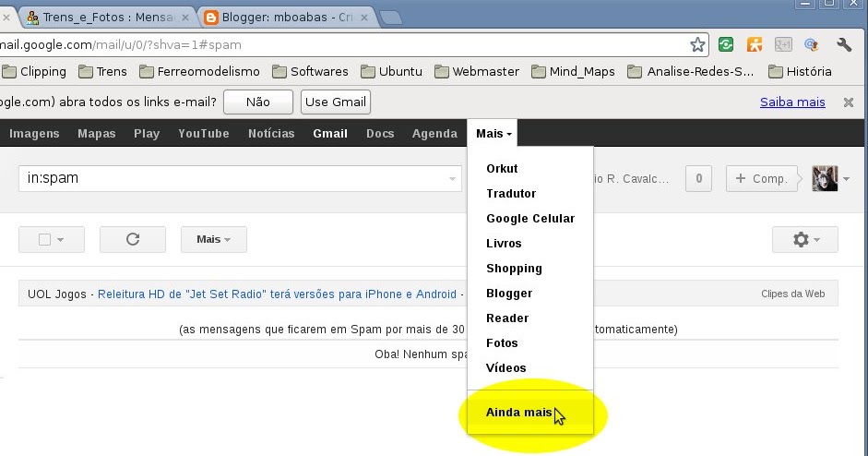868x456 pixels.
Task: Click the notifications count 0 button
Action: [x=698, y=178]
